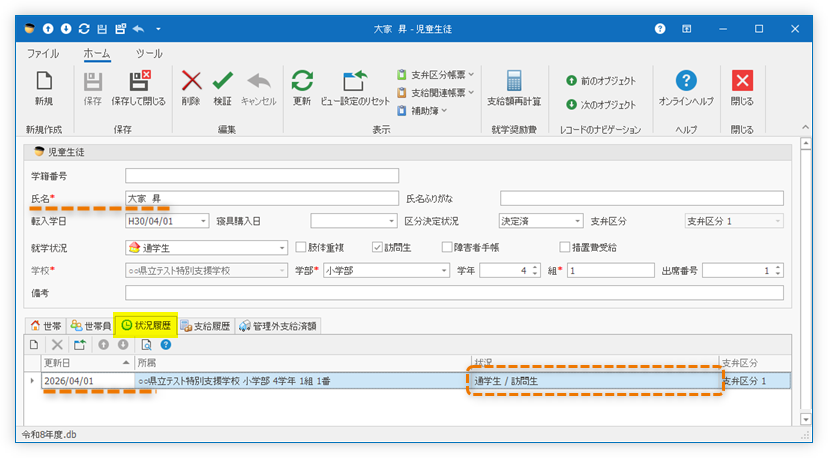Click new record icon in 状況履歴 toolbar
The image size is (828, 458).
(34, 345)
